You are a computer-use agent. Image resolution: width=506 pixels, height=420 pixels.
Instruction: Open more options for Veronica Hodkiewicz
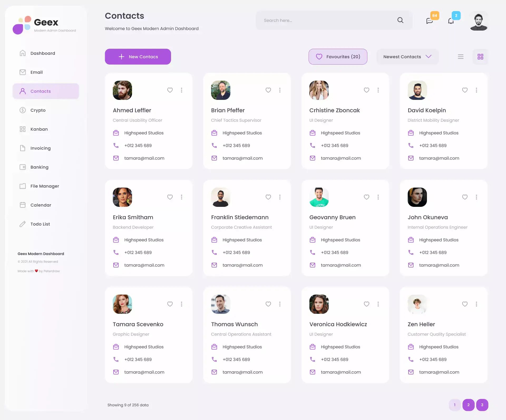(378, 304)
